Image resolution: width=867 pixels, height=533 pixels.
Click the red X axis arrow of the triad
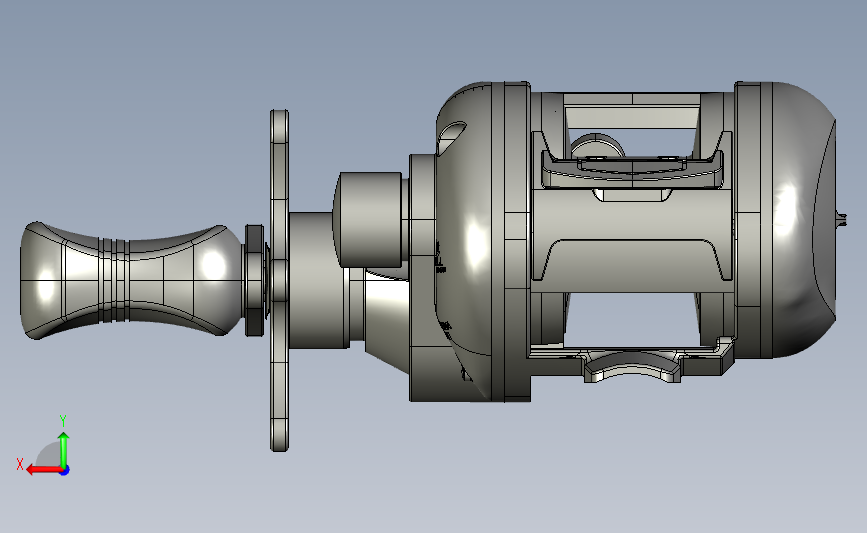click(x=44, y=470)
